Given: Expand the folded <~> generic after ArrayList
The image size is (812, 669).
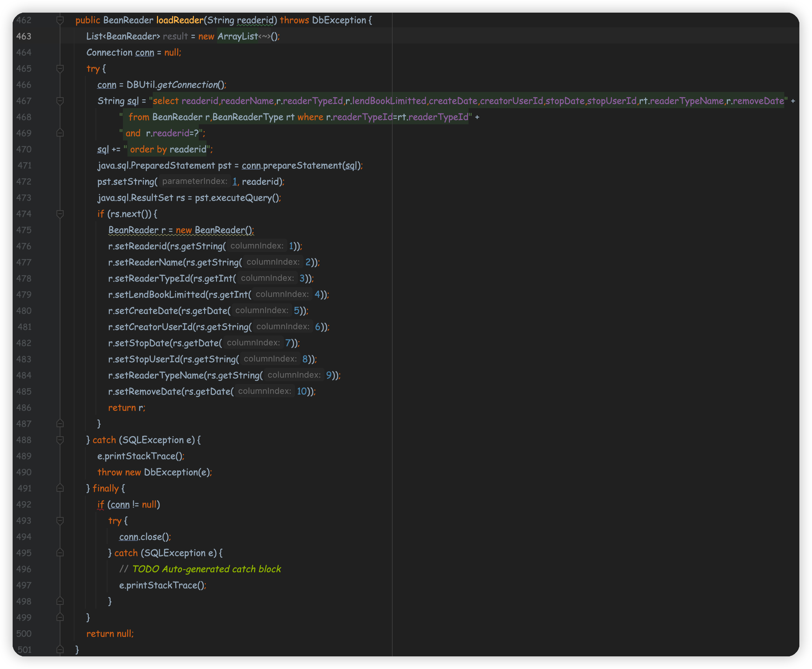Looking at the screenshot, I should [264, 37].
